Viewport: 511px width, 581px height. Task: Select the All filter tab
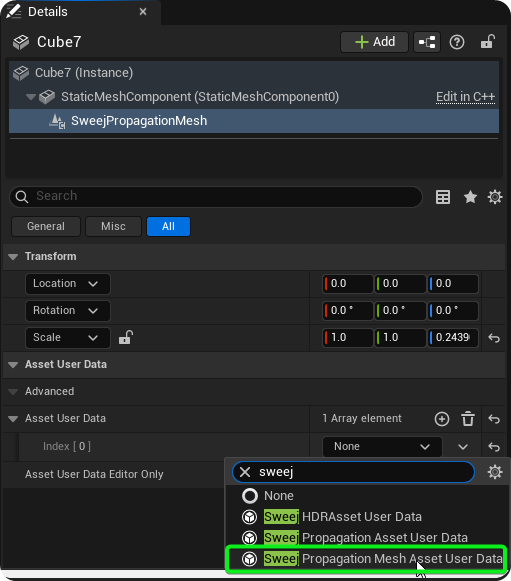pos(168,226)
